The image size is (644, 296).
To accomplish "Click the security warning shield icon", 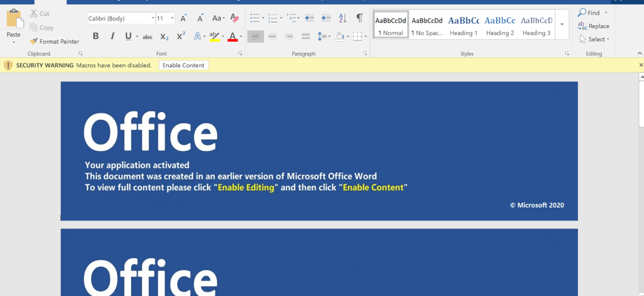I will [x=8, y=65].
